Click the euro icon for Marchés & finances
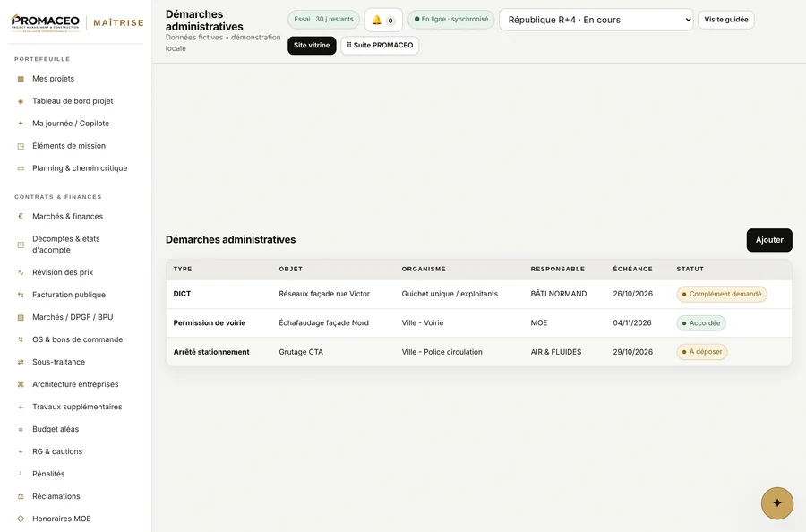 click(x=21, y=217)
